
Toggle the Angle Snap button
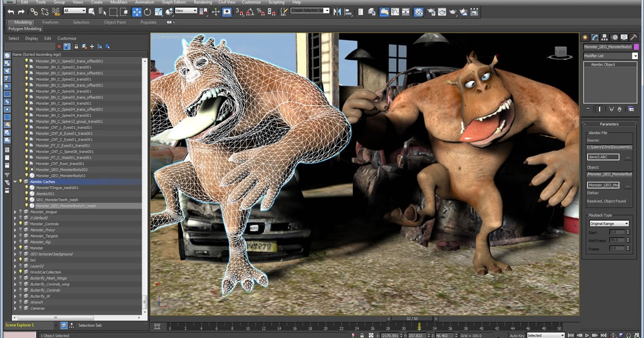pyautogui.click(x=250, y=12)
